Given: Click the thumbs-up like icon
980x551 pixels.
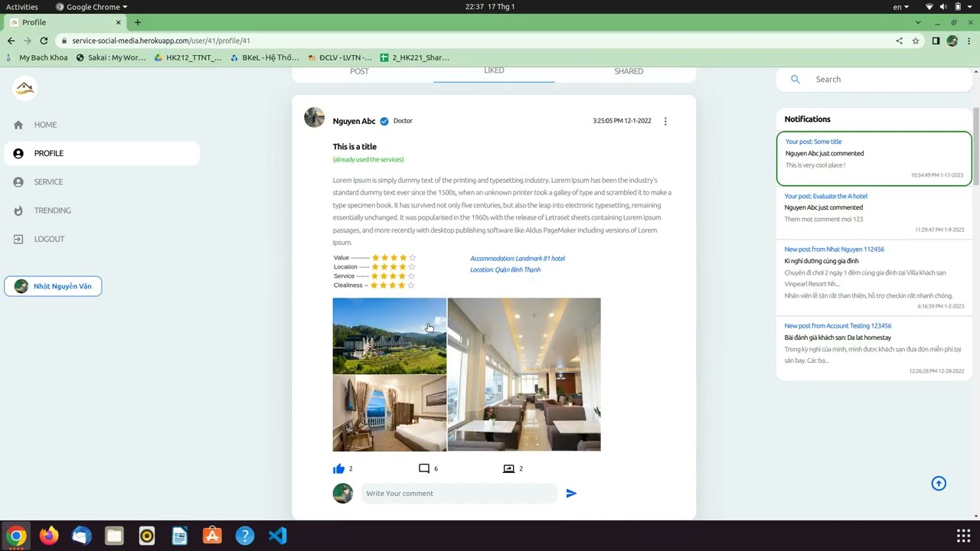Looking at the screenshot, I should 338,468.
